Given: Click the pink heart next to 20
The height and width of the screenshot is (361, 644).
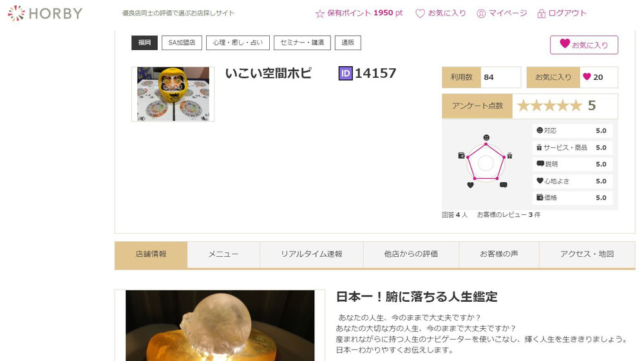Looking at the screenshot, I should click(x=587, y=77).
